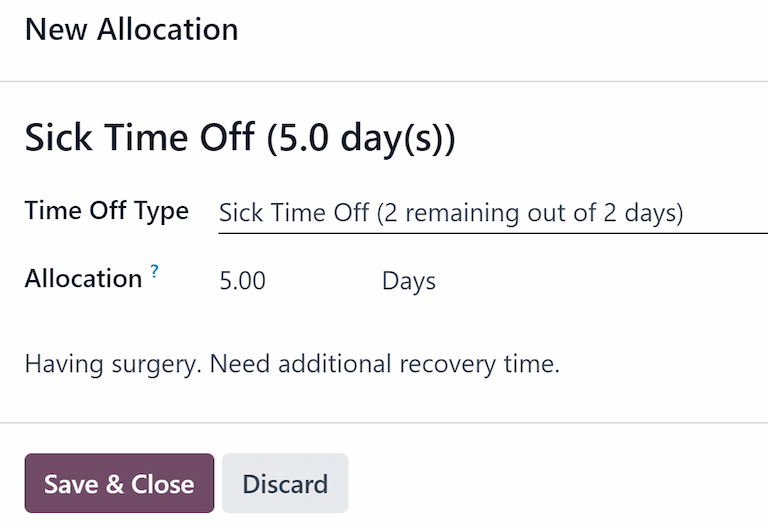Click the word surgery in description
Image resolution: width=768 pixels, height=528 pixels.
click(x=156, y=364)
